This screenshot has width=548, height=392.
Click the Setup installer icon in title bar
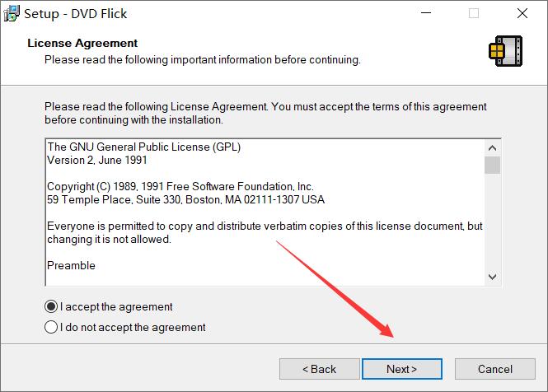12,13
